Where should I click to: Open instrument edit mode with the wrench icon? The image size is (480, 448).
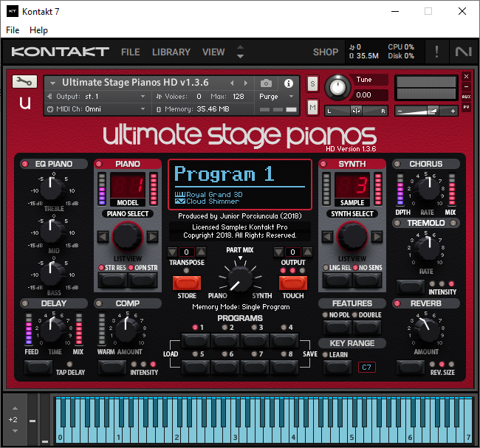[24, 82]
